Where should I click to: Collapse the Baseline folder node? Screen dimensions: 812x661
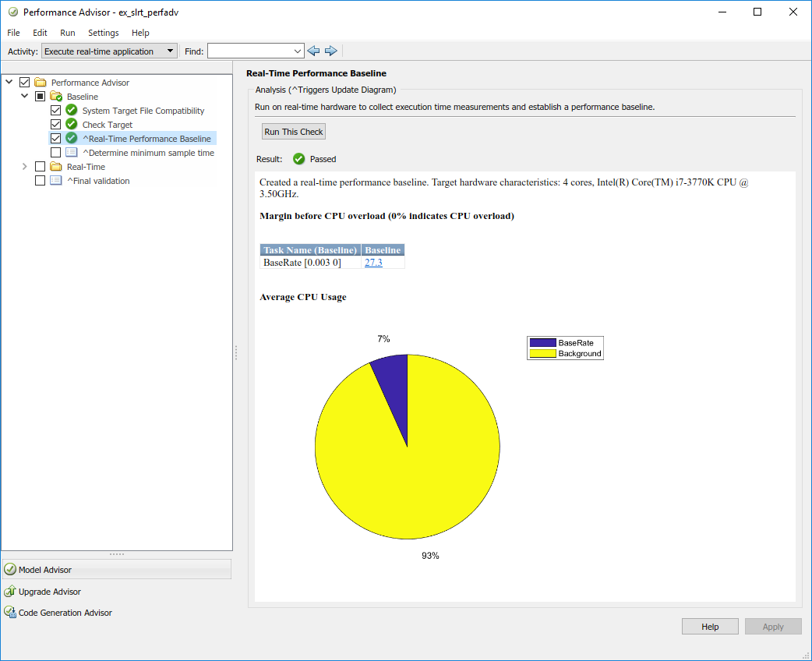click(24, 96)
